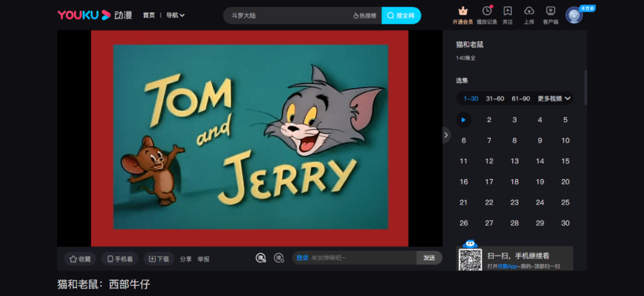Expand the 更多视频 episode range dropdown
Image resolution: width=644 pixels, height=296 pixels.
pyautogui.click(x=554, y=98)
